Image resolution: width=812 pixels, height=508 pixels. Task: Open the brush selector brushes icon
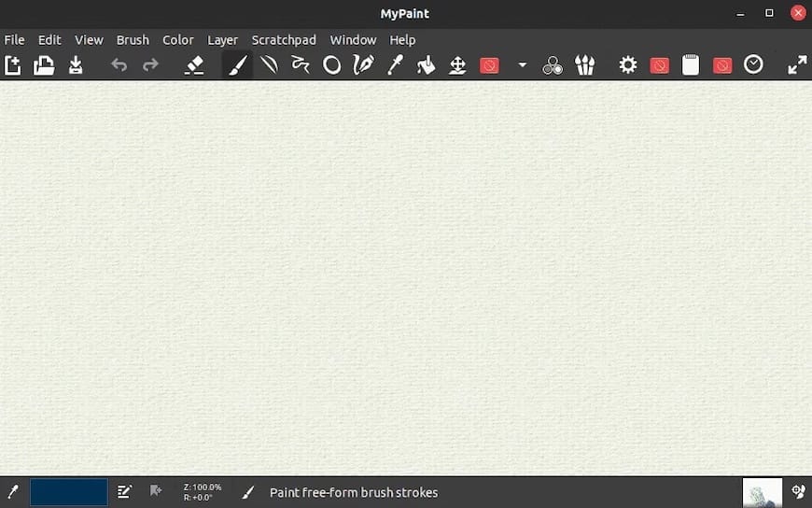(x=584, y=65)
